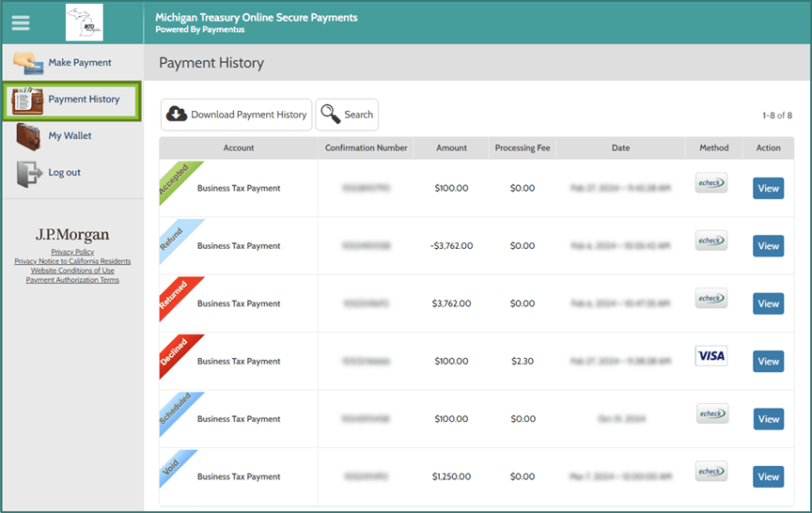View the Returned $3,762.00 payment
The height and width of the screenshot is (513, 812).
click(768, 303)
